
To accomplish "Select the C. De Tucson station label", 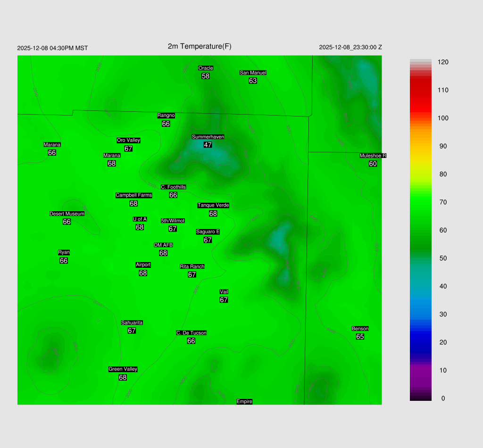I will [x=191, y=333].
